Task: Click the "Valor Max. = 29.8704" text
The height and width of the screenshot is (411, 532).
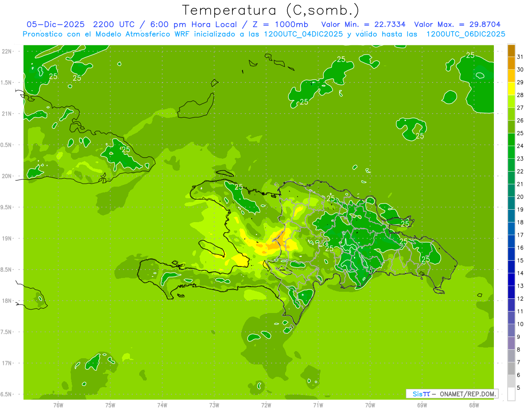Action: coord(458,24)
